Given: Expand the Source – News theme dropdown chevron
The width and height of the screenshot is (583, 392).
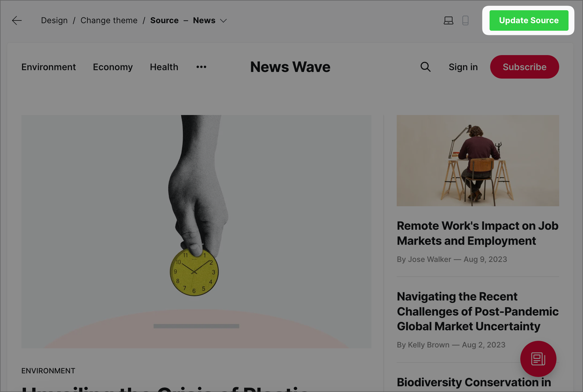Looking at the screenshot, I should [223, 20].
